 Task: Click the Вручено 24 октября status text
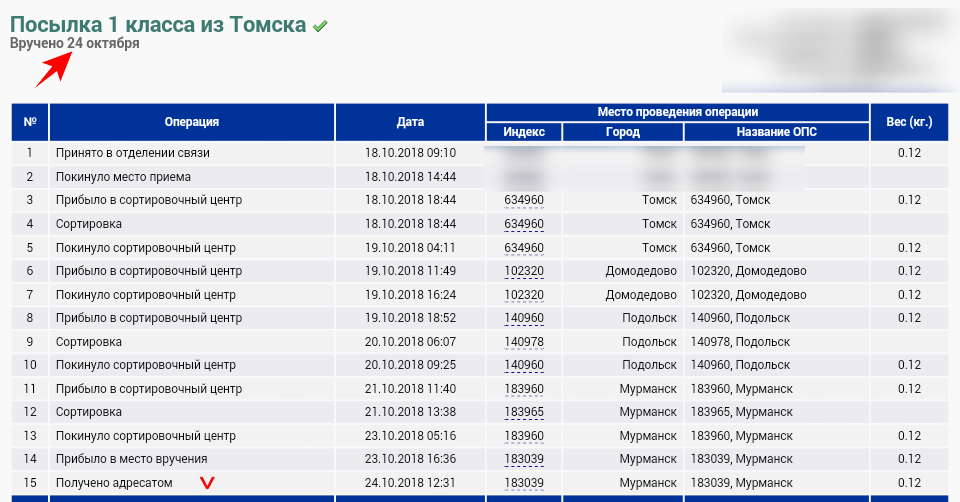(x=75, y=44)
